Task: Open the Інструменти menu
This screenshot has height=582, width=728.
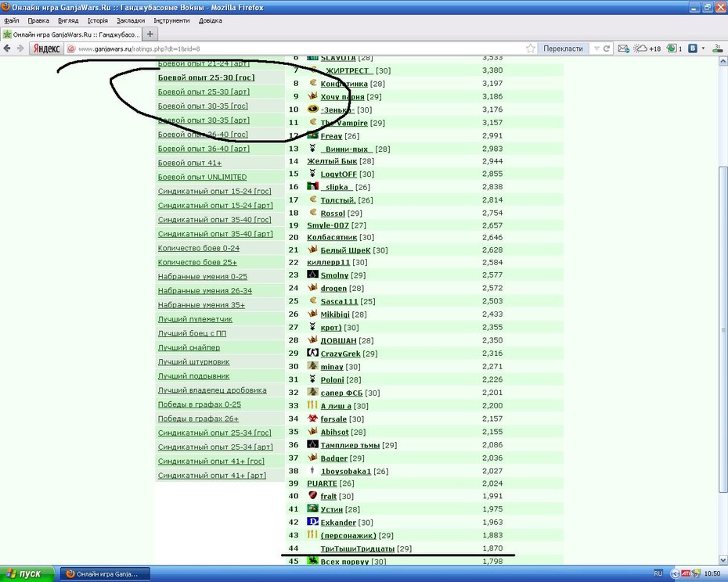Action: click(171, 20)
